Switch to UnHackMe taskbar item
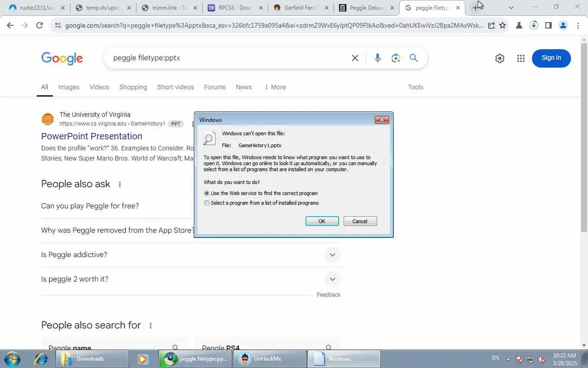The width and height of the screenshot is (588, 368). point(270,359)
